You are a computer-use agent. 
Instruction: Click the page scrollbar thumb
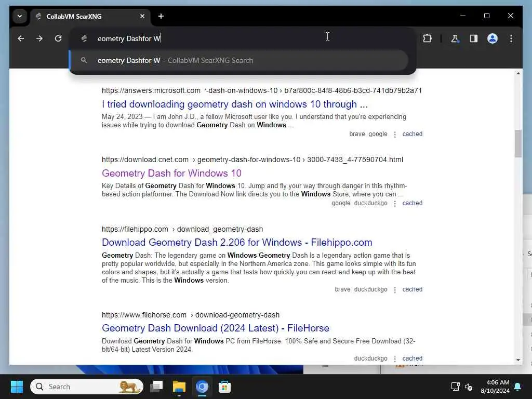click(518, 143)
